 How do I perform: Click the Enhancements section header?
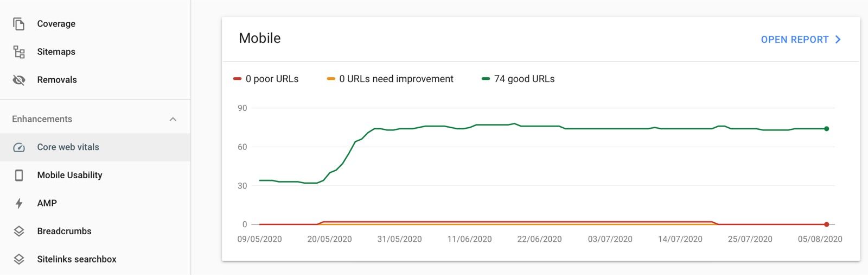click(42, 119)
